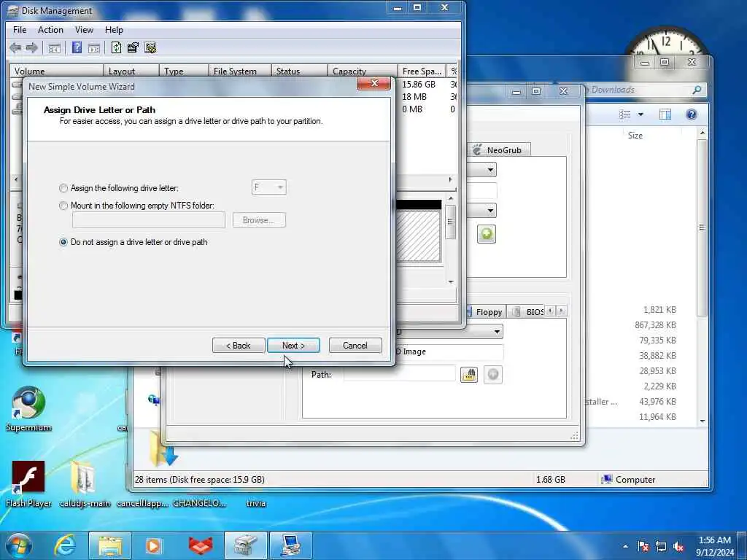Screen dimensions: 747x560
Task: Click Action Center flag tray icon
Action: click(x=643, y=547)
